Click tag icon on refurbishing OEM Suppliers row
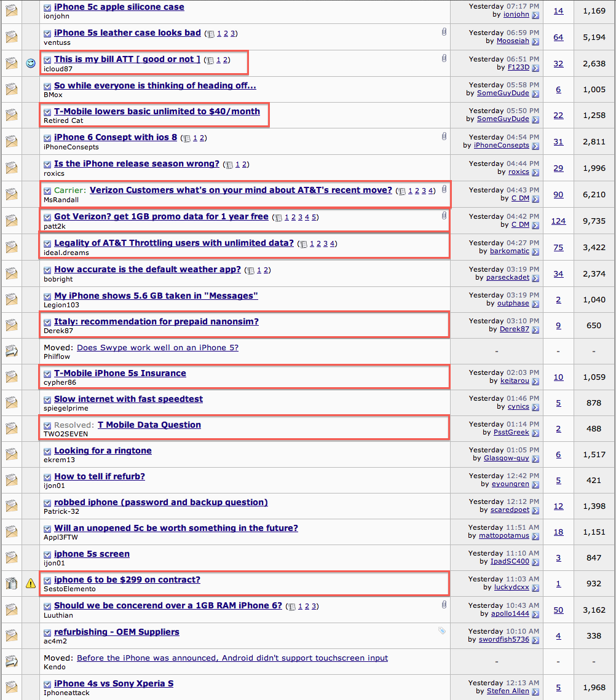Screen dimensions: 616x700 442,631
